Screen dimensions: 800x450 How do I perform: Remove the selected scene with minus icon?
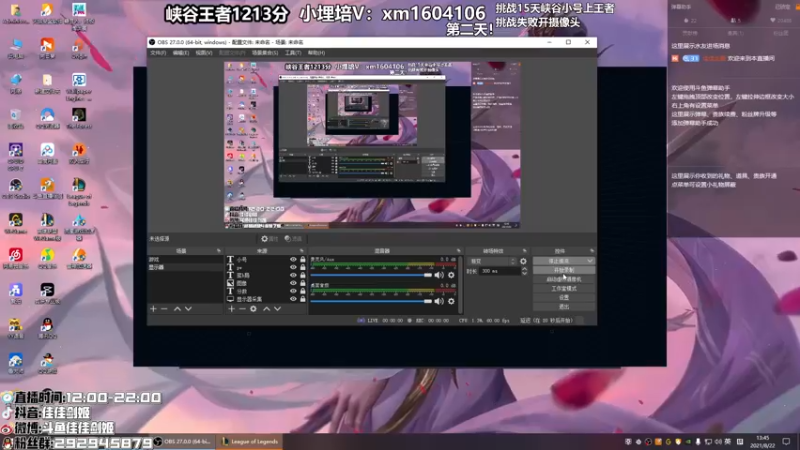(x=164, y=309)
